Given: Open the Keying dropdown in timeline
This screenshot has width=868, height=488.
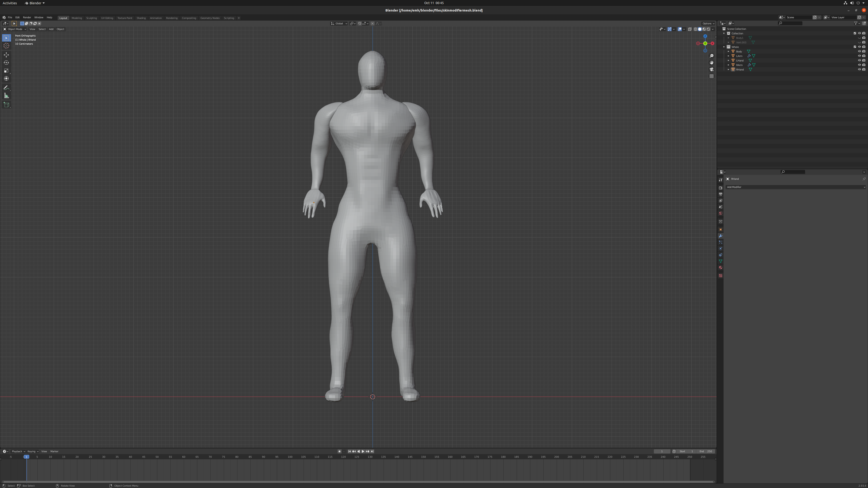Looking at the screenshot, I should 33,452.
